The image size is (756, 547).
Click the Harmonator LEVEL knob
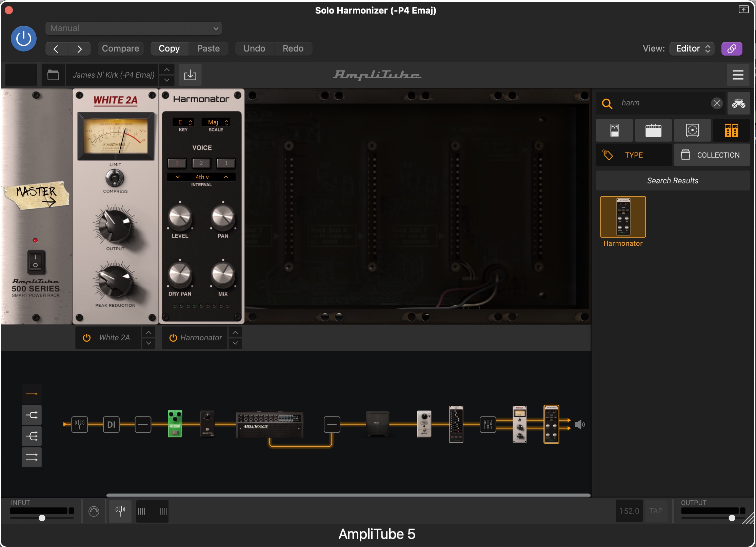click(x=180, y=217)
